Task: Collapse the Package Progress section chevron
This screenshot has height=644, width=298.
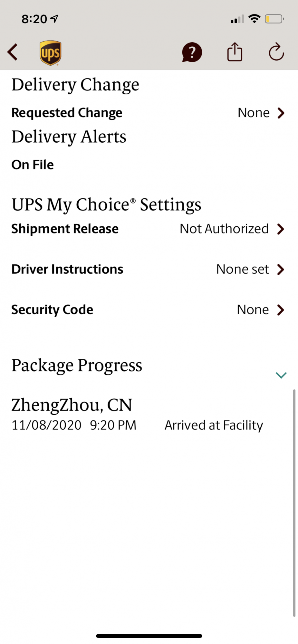Action: coord(281,375)
